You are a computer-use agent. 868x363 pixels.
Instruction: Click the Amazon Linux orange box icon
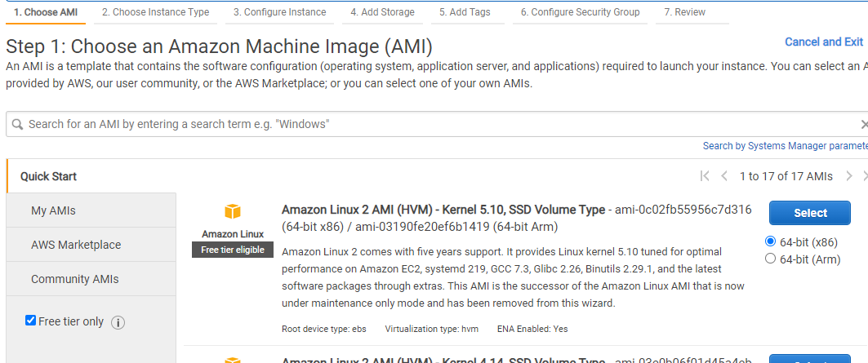click(x=233, y=212)
